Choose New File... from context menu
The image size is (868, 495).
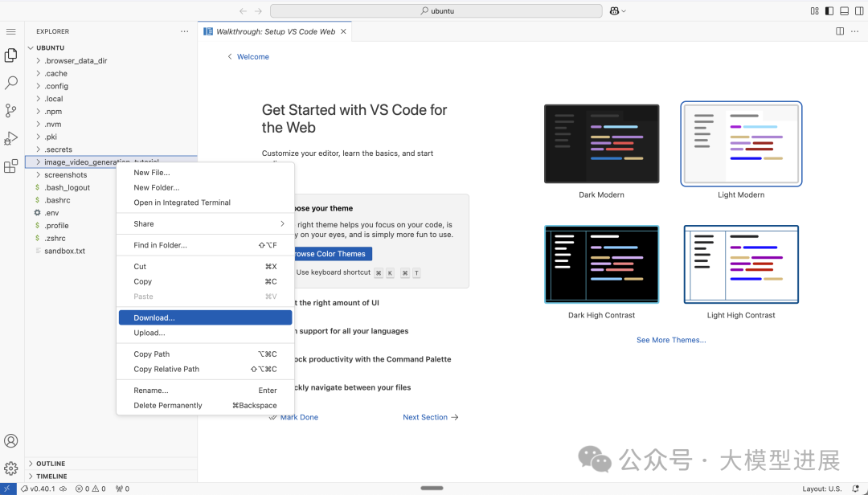point(206,173)
